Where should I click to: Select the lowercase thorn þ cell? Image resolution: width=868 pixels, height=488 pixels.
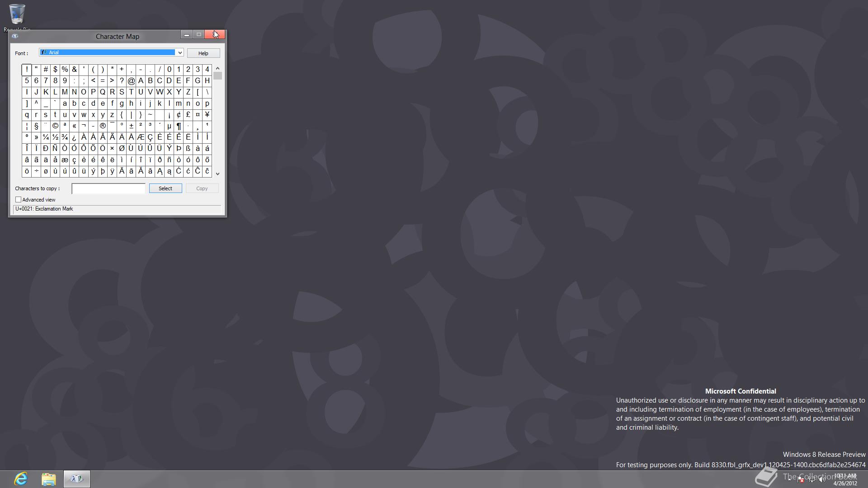(103, 171)
